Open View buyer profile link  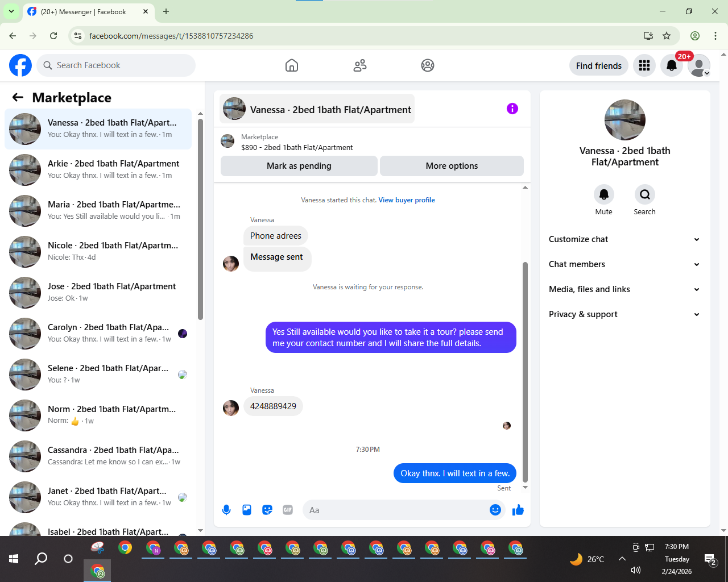pyautogui.click(x=407, y=200)
